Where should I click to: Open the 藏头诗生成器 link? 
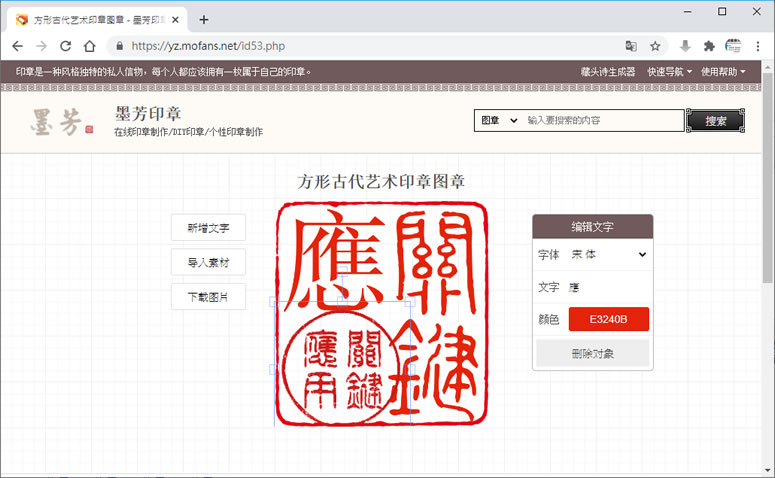point(608,72)
